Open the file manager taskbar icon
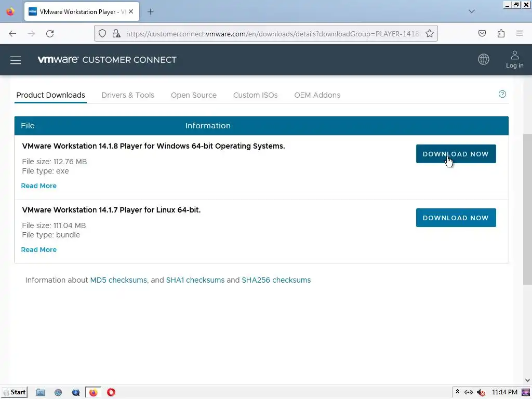The width and height of the screenshot is (532, 399). pos(41,393)
